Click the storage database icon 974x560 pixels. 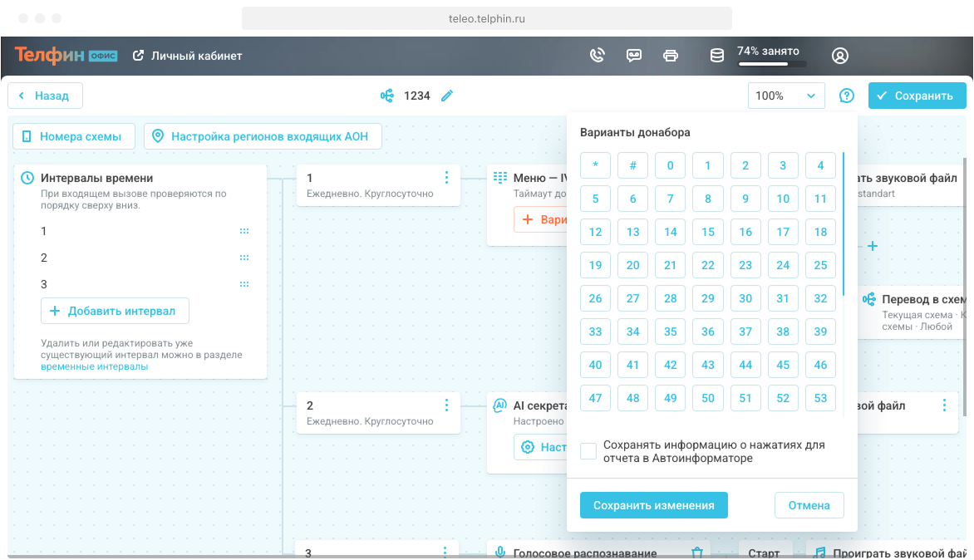[716, 56]
